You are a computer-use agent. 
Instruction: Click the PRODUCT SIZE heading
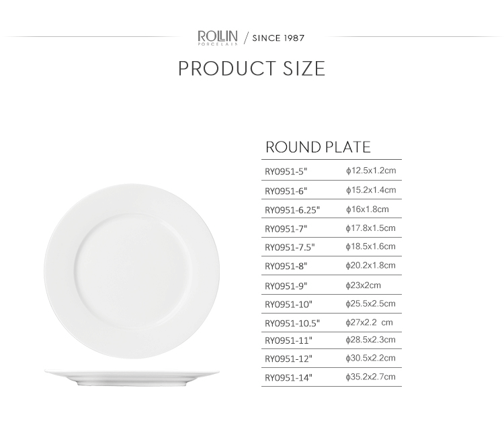pyautogui.click(x=251, y=68)
